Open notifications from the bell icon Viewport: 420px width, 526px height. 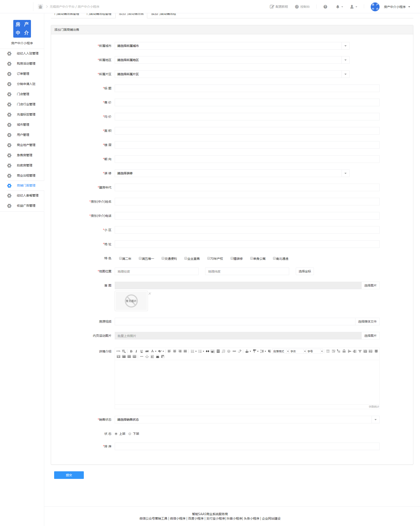(x=338, y=7)
